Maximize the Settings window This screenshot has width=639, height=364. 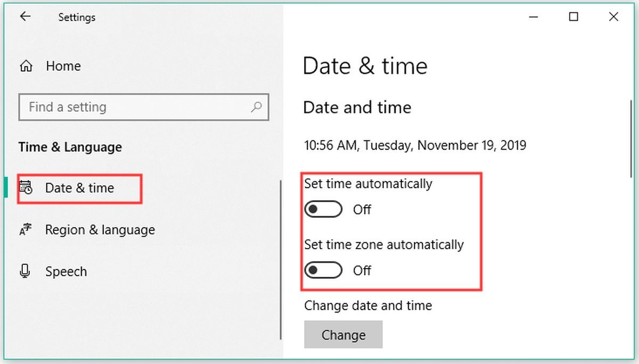point(574,17)
